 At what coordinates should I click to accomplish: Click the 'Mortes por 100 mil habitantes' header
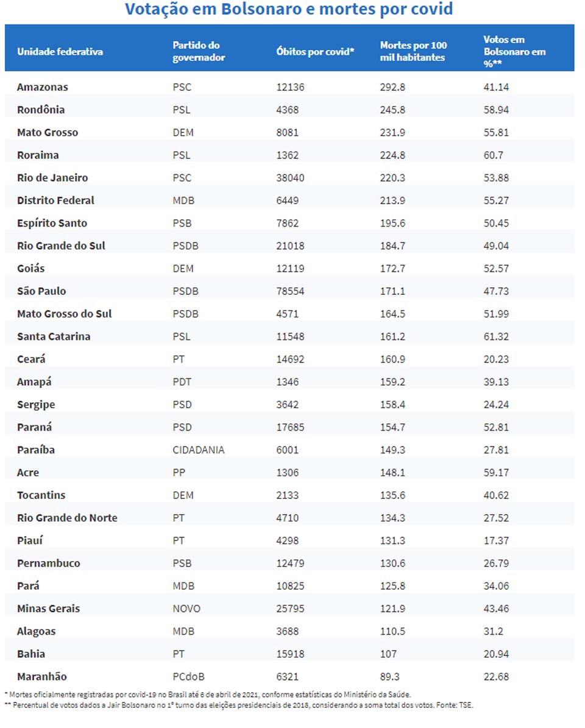[x=413, y=52]
